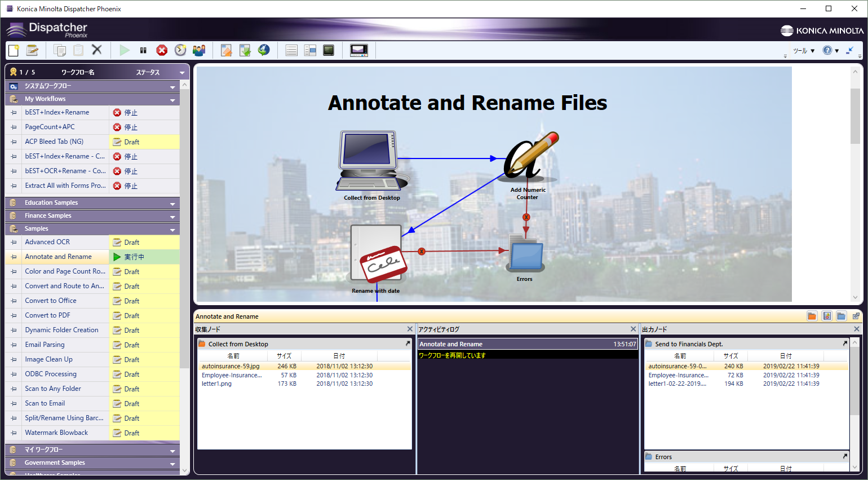The width and height of the screenshot is (868, 480).
Task: Pause the running workflow
Action: coord(143,50)
